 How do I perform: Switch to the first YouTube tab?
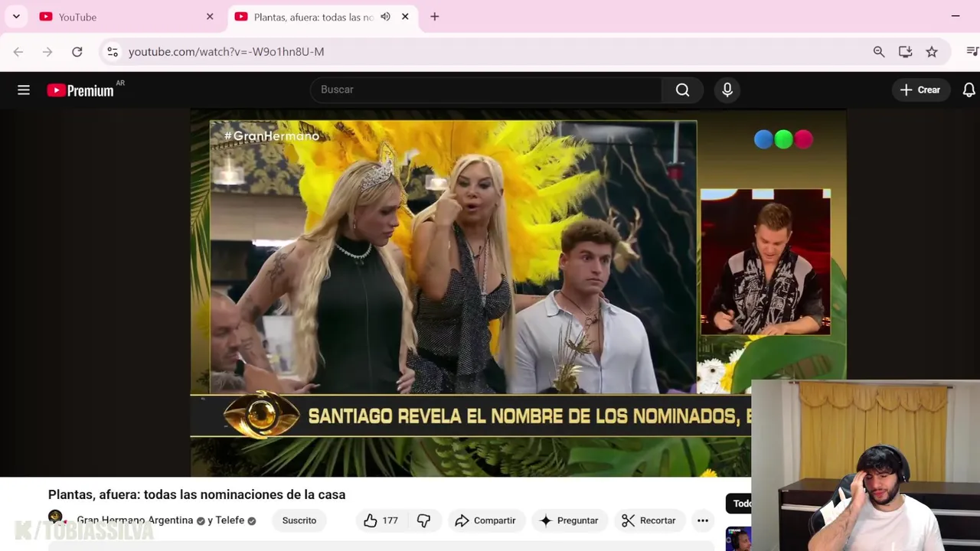tap(126, 17)
